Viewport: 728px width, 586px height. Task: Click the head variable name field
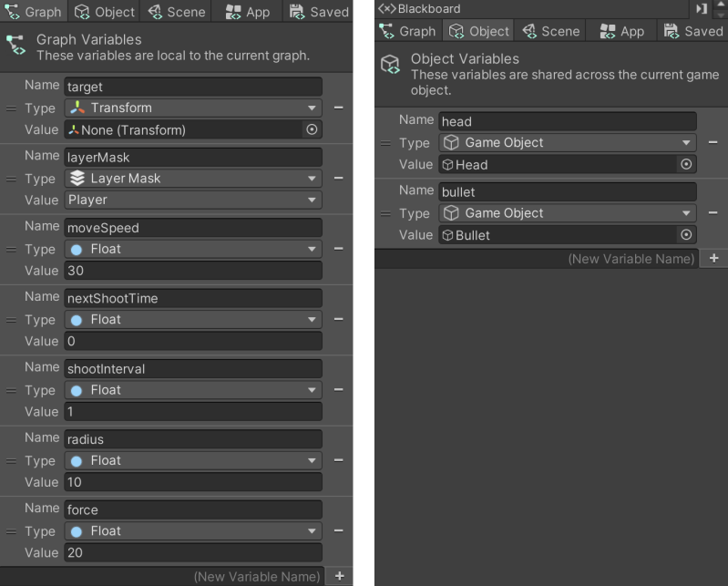(x=568, y=121)
